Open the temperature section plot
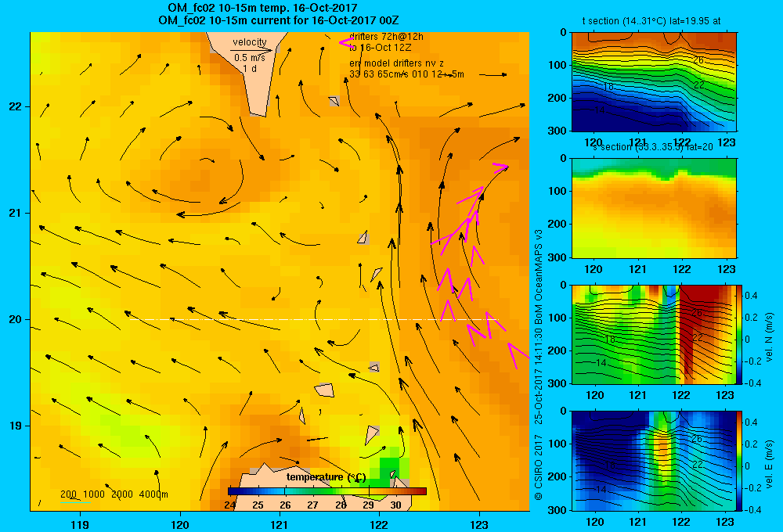Screen dimensions: 783x532 point(654,82)
